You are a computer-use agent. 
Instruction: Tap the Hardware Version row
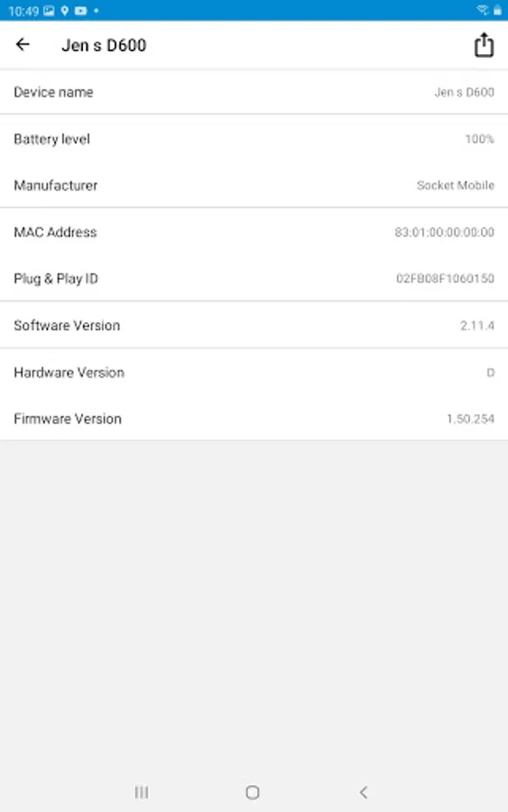point(254,373)
